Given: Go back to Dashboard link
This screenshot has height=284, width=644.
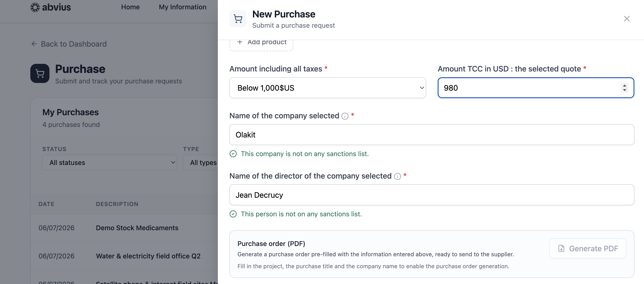Looking at the screenshot, I should click(x=69, y=44).
